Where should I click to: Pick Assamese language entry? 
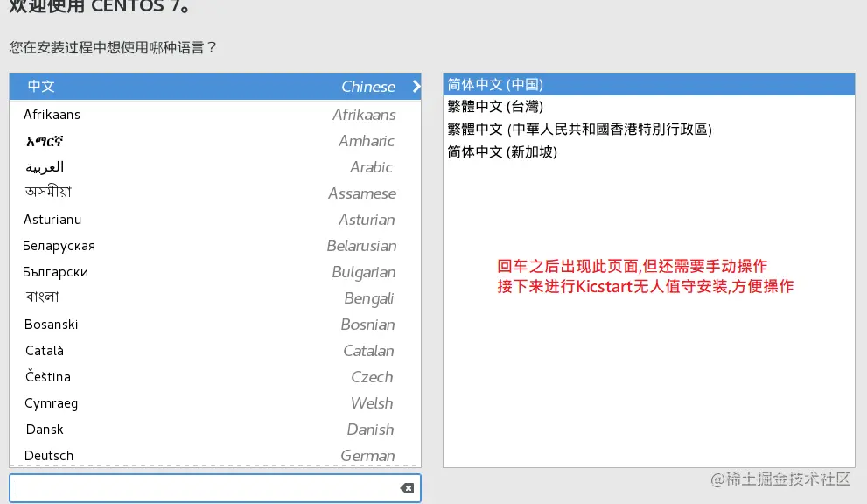coord(215,193)
